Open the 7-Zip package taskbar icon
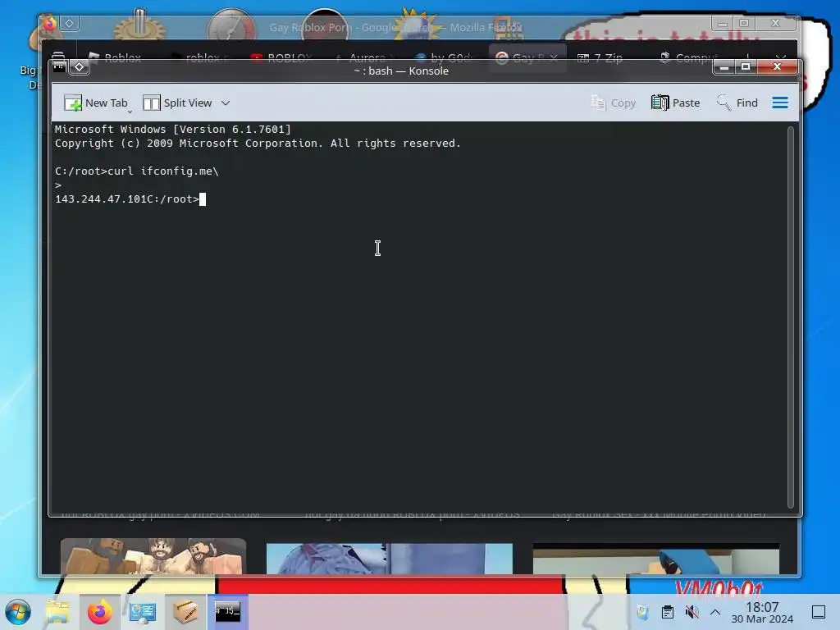 (185, 612)
